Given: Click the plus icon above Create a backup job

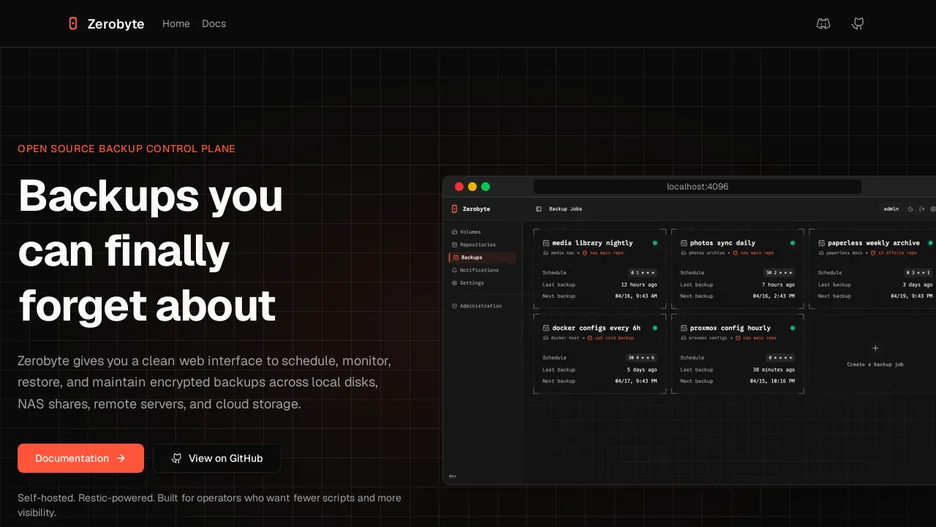Looking at the screenshot, I should (875, 348).
